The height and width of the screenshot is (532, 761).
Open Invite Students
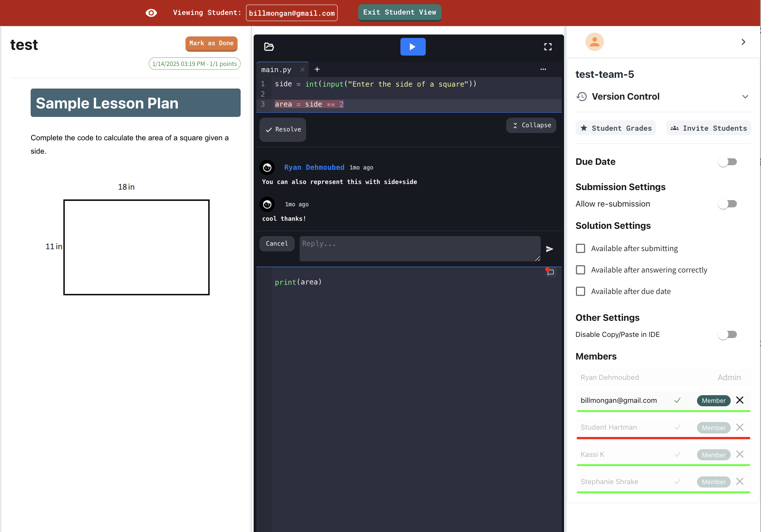(x=708, y=128)
